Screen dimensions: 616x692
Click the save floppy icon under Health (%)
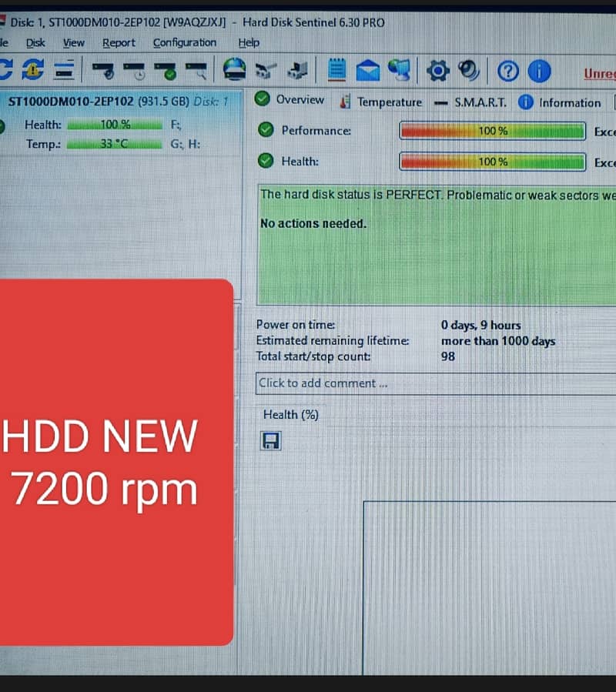click(x=271, y=441)
